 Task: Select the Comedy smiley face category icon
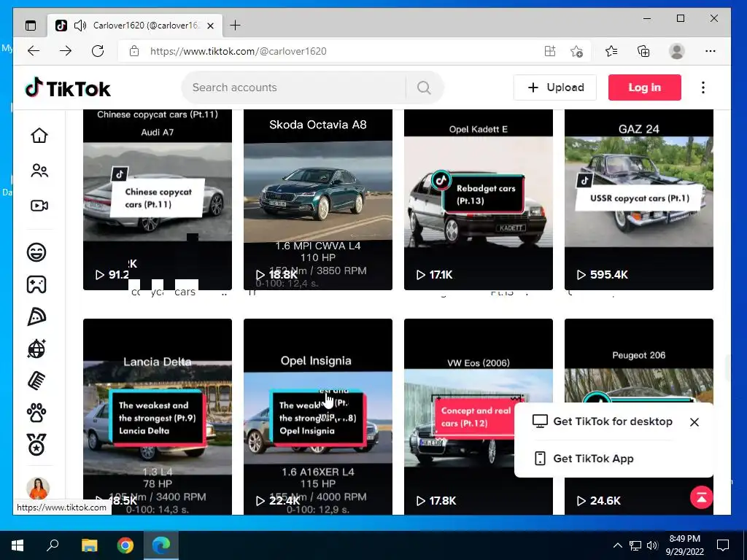coord(36,252)
